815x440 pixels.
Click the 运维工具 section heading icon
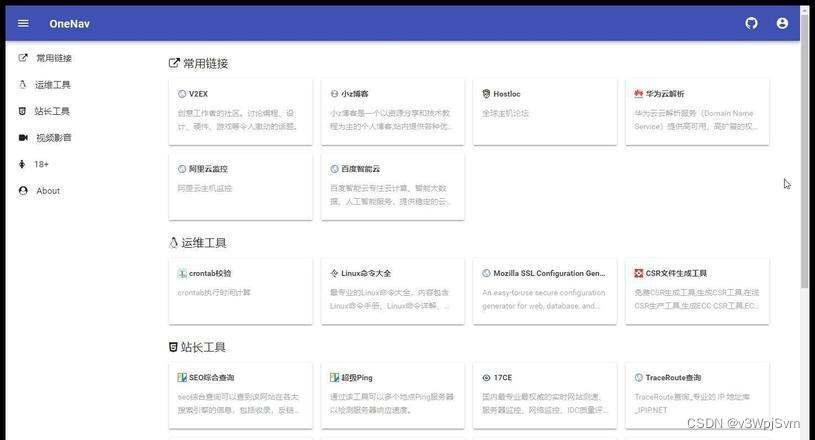[x=174, y=243]
